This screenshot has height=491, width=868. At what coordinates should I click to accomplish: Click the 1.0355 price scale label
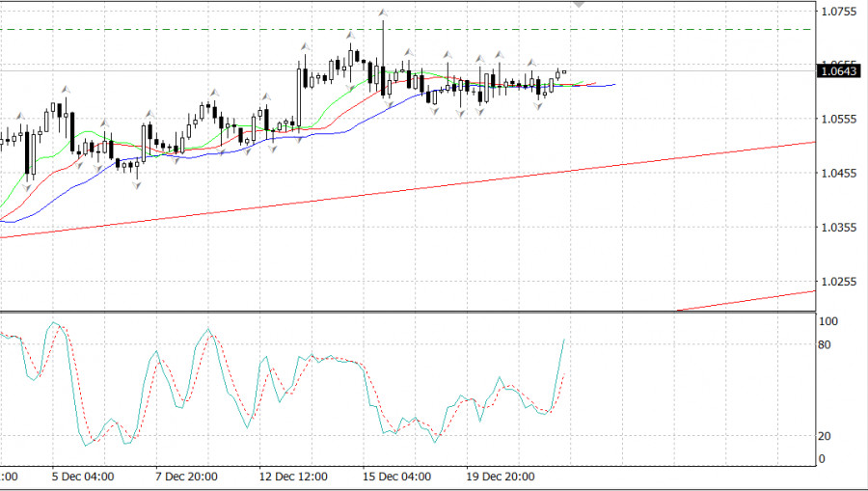coord(838,228)
